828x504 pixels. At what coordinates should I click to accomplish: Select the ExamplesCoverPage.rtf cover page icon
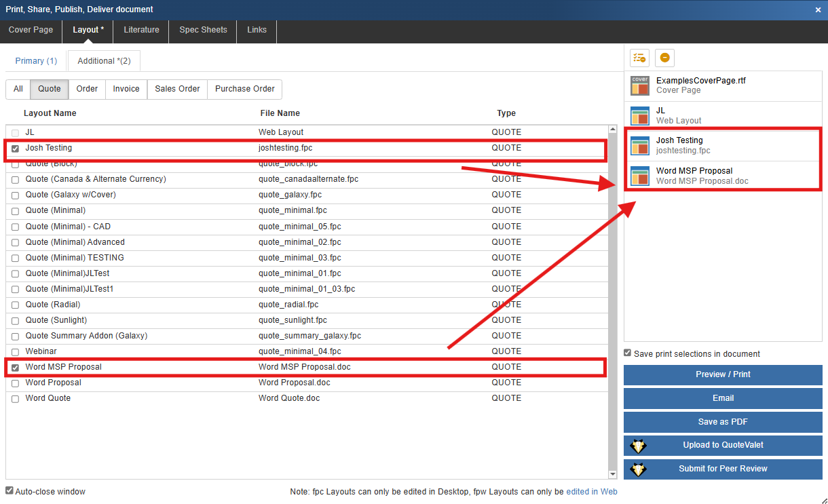coord(640,85)
